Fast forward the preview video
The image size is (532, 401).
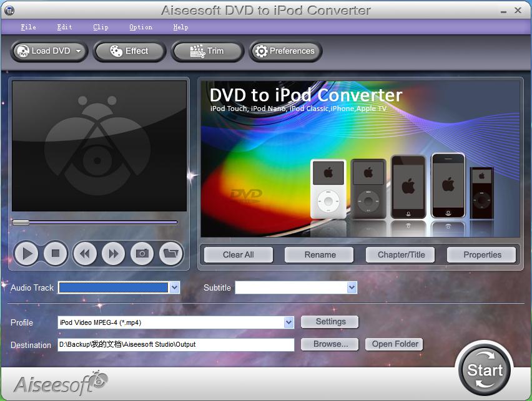point(113,253)
